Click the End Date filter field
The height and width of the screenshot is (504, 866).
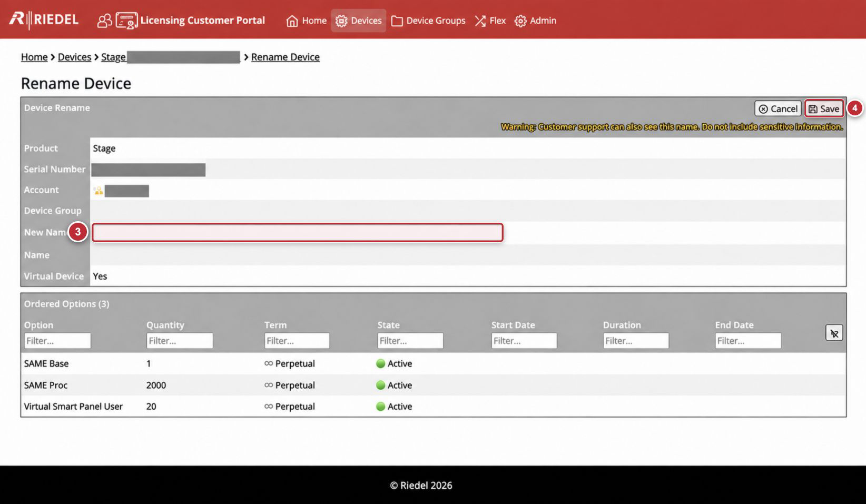click(x=748, y=341)
